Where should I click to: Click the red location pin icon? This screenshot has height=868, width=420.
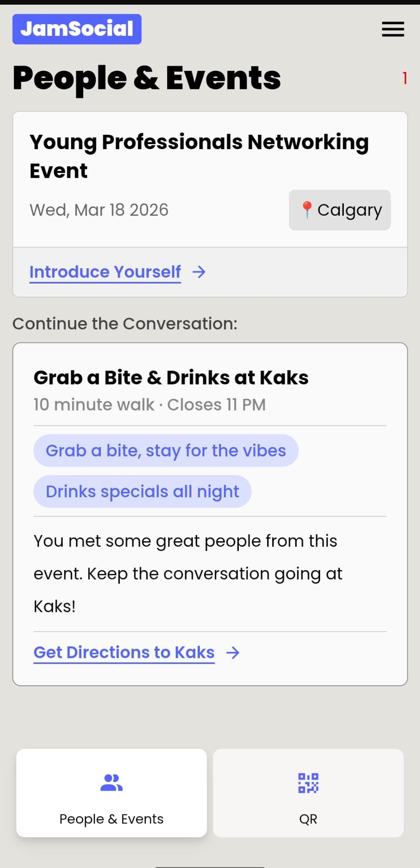pos(307,210)
